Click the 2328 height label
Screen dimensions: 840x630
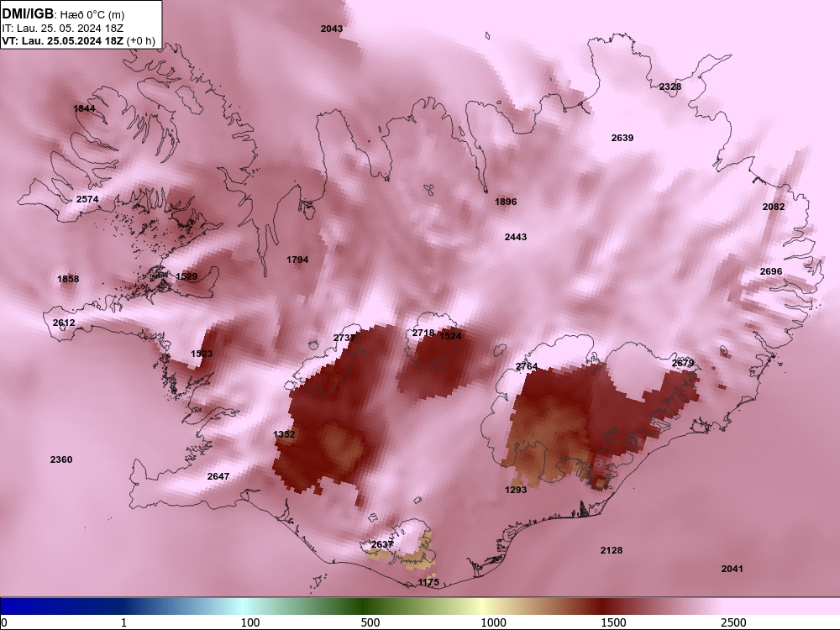(x=670, y=87)
